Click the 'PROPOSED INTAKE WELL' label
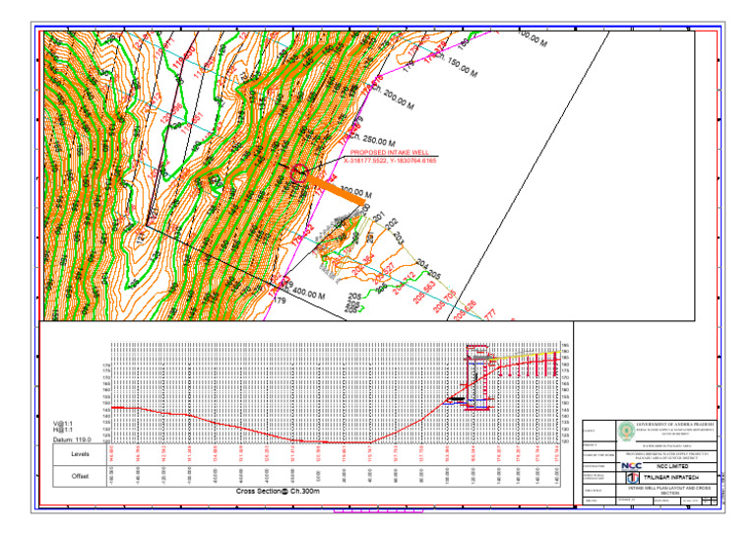Viewport: 756px width, 535px height. [389, 153]
